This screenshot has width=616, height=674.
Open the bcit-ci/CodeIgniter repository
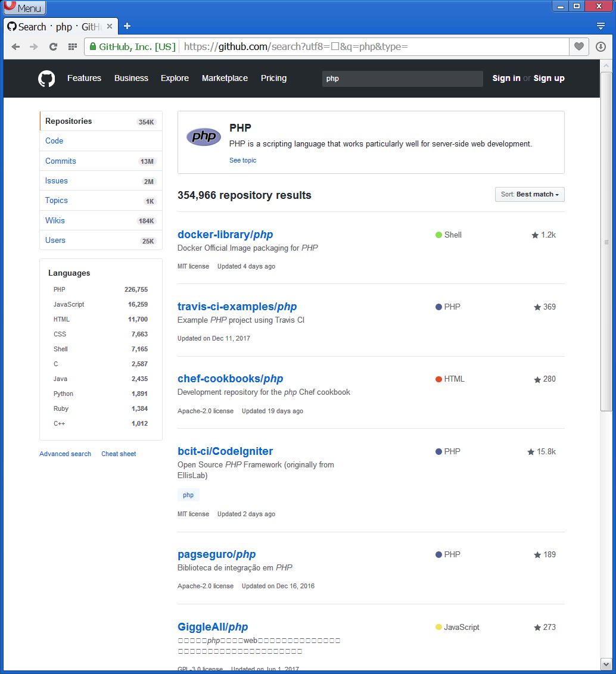(x=225, y=451)
